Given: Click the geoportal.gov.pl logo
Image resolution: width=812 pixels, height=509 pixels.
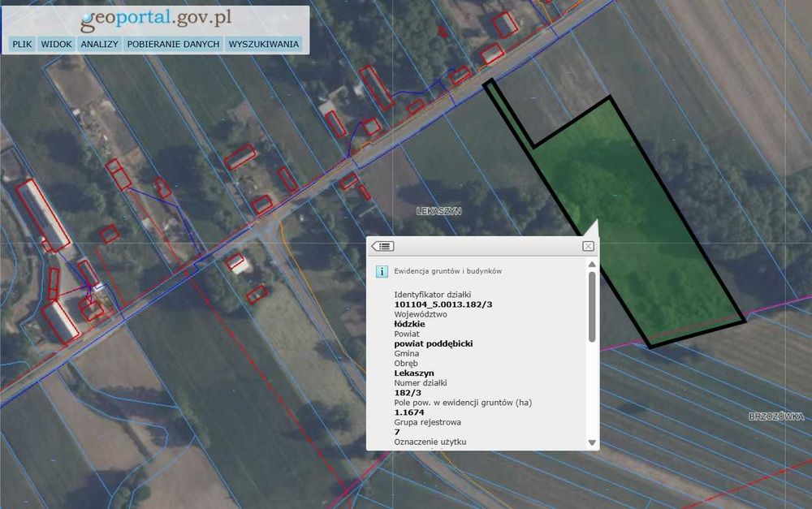Looking at the screenshot, I should (156, 19).
